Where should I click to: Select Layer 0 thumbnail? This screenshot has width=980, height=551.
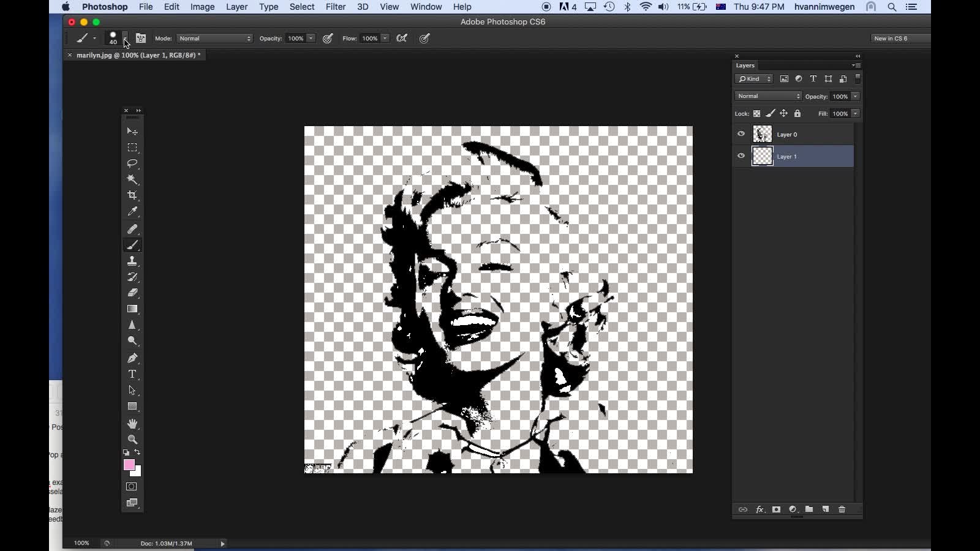click(763, 134)
